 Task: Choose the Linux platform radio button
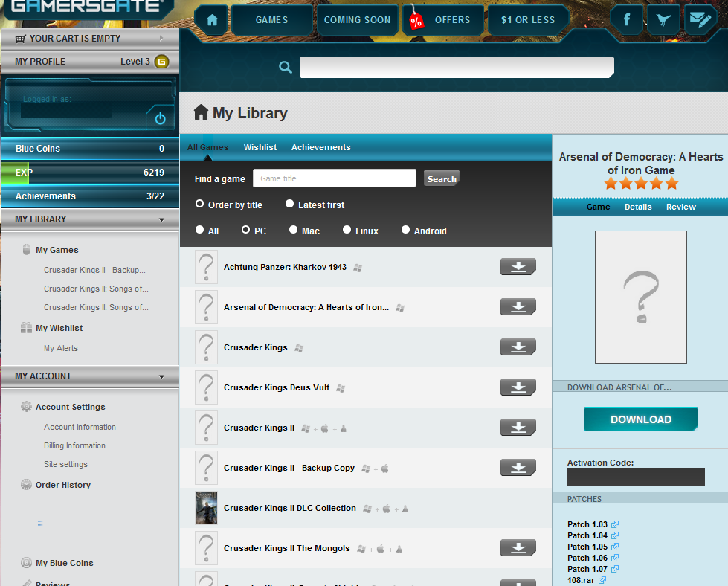click(x=347, y=231)
